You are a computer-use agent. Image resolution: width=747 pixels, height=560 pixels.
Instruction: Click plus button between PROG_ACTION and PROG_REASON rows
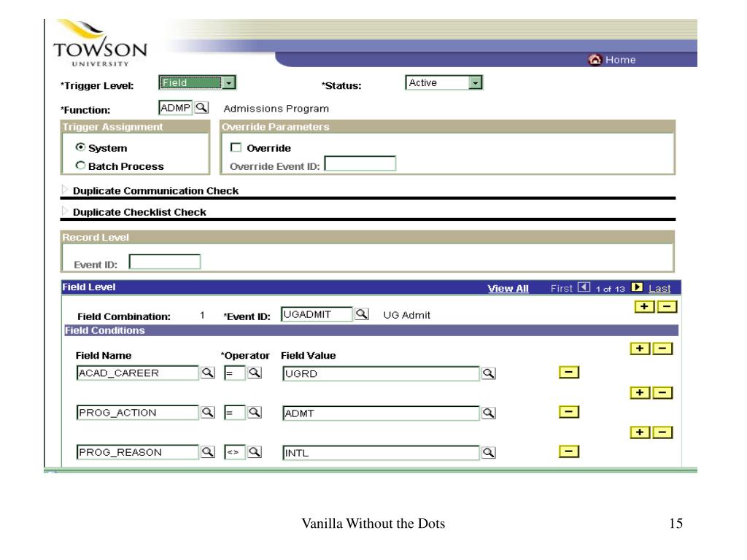pos(640,432)
